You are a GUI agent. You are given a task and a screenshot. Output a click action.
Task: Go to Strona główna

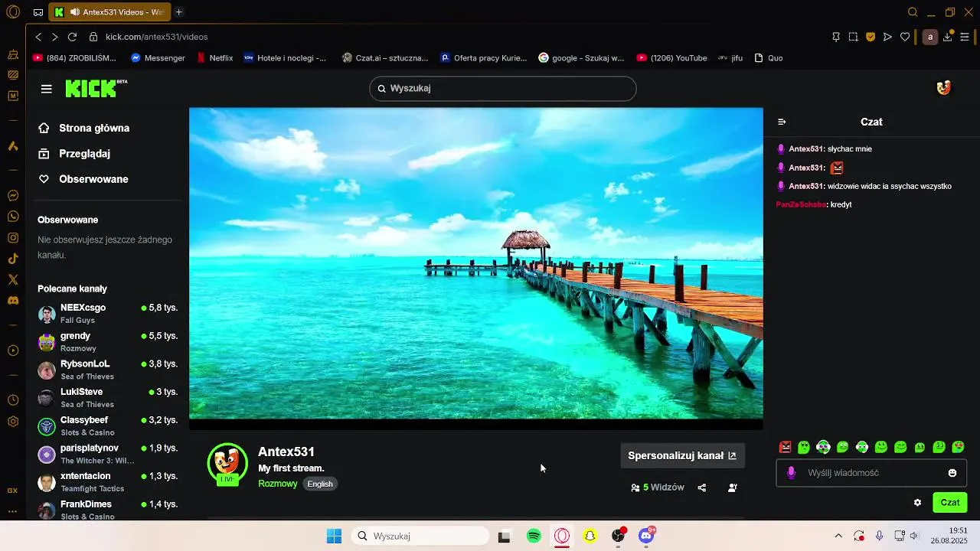(84, 128)
